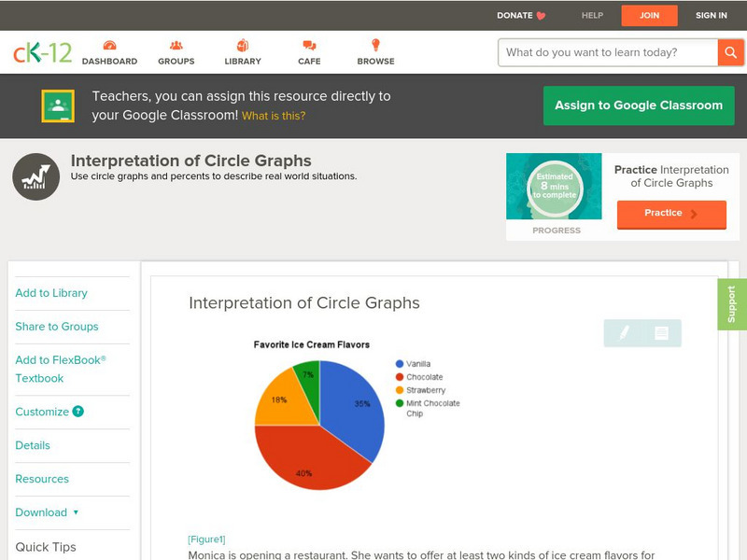Click the SIGN IN link
Viewport: 747px width, 560px height.
pos(712,15)
